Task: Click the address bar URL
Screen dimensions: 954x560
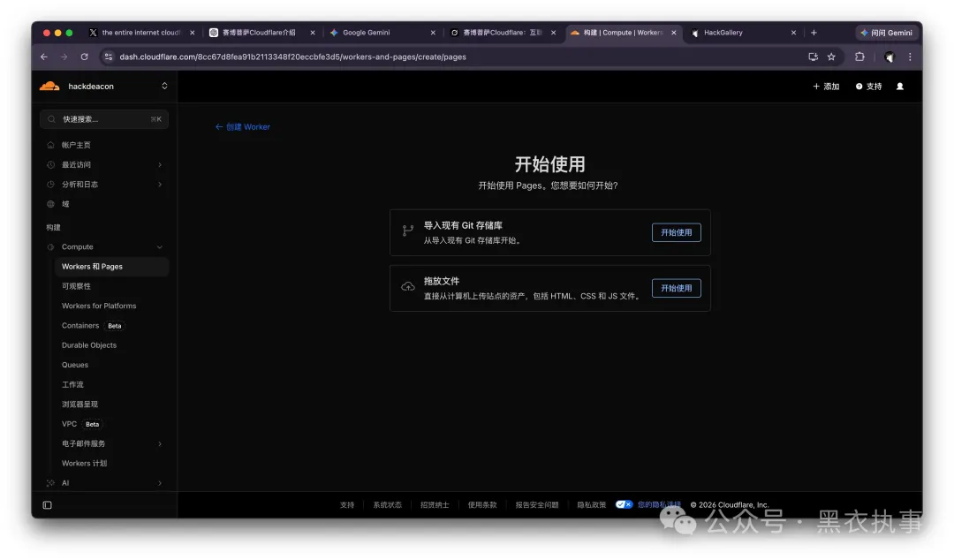Action: tap(292, 57)
